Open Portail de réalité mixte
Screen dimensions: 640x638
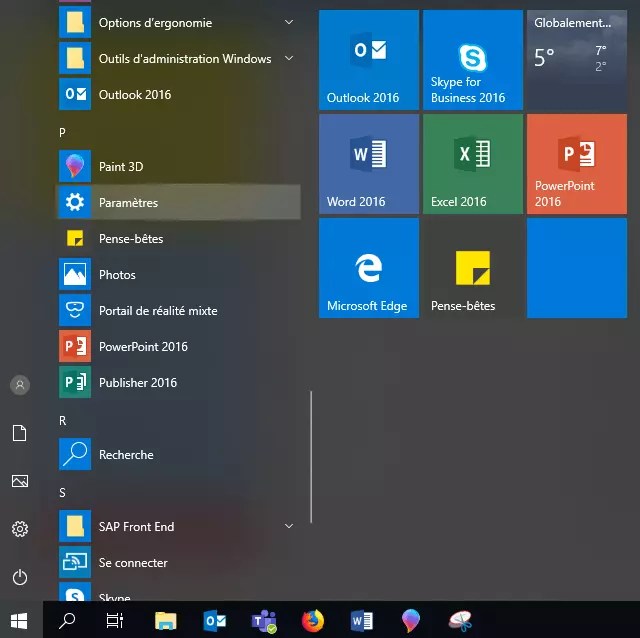[180, 310]
